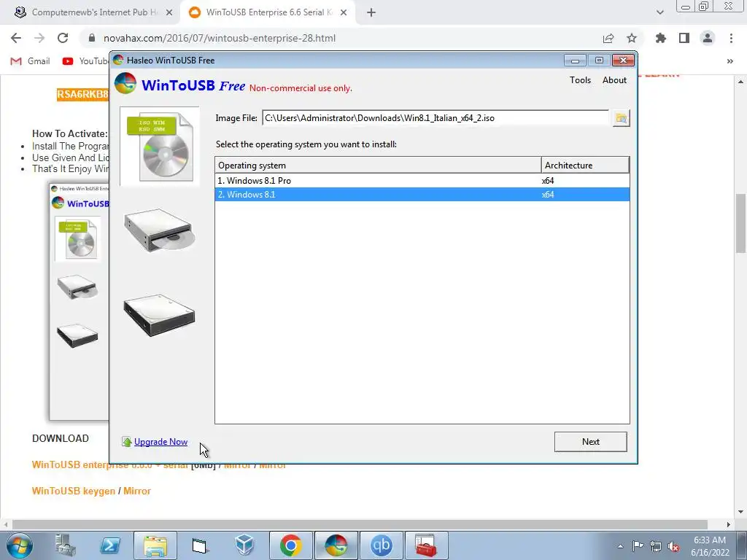Click the muted volume tray icon
Viewport: 747px width, 560px height.
point(673,545)
